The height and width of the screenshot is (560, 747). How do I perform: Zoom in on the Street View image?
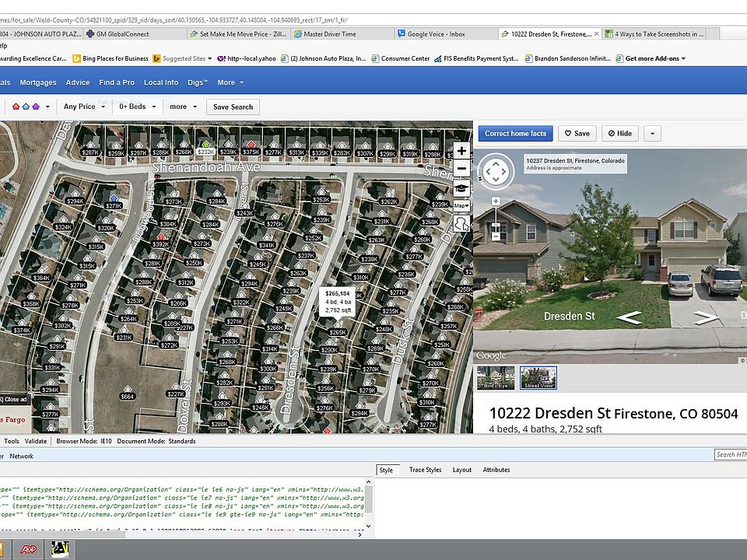click(496, 201)
